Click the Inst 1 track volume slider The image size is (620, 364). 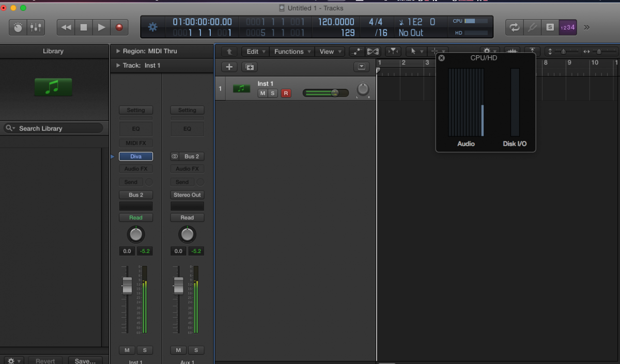(326, 93)
